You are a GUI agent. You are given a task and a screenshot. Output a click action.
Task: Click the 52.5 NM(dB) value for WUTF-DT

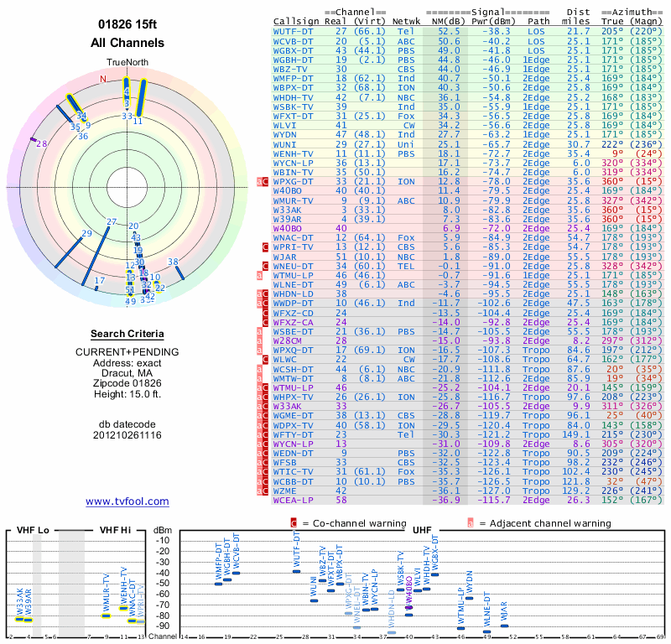pos(449,32)
